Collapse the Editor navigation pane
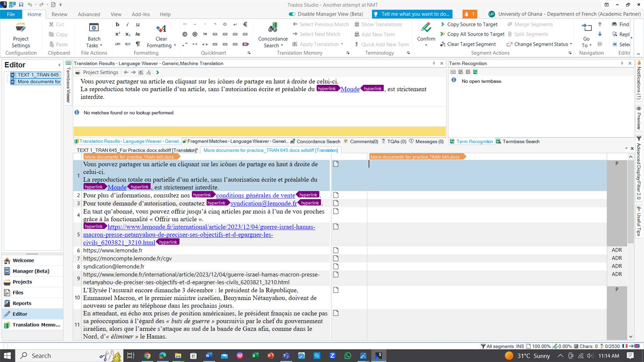 (x=59, y=65)
